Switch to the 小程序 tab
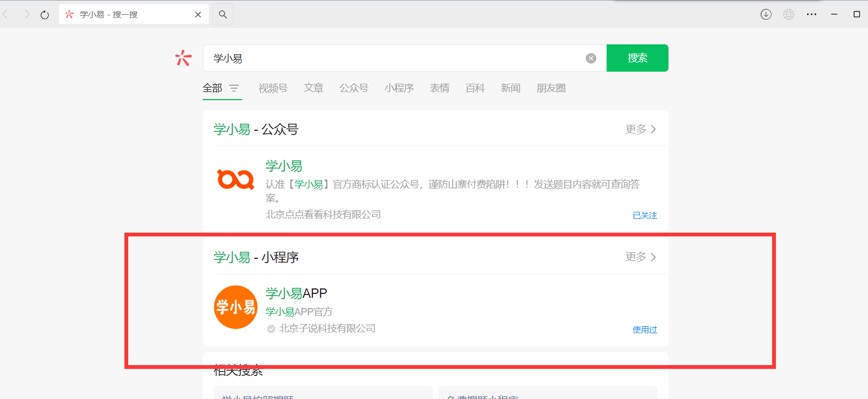 pos(399,88)
